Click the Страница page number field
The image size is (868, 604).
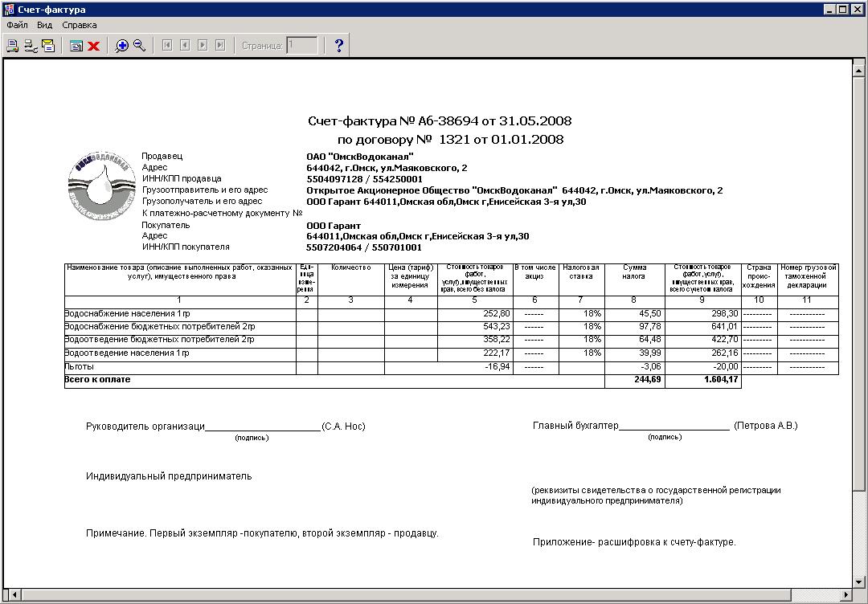302,46
